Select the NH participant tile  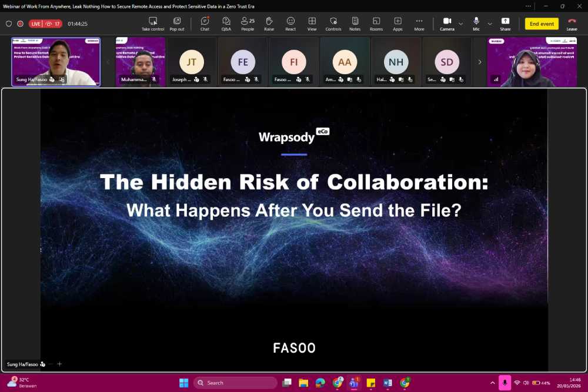396,62
